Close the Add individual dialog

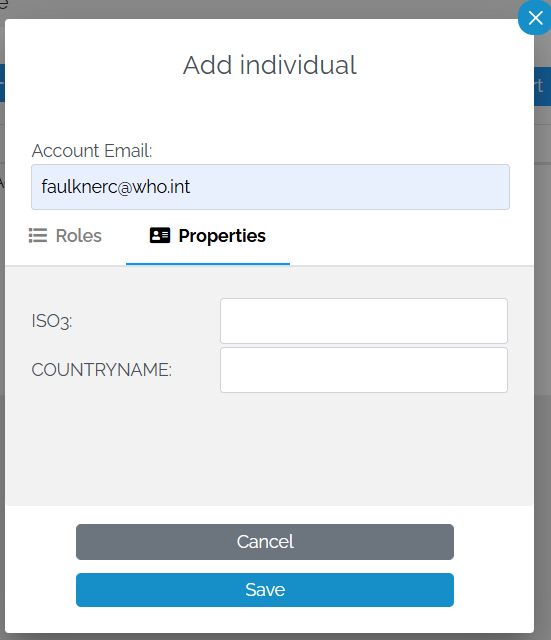point(535,18)
